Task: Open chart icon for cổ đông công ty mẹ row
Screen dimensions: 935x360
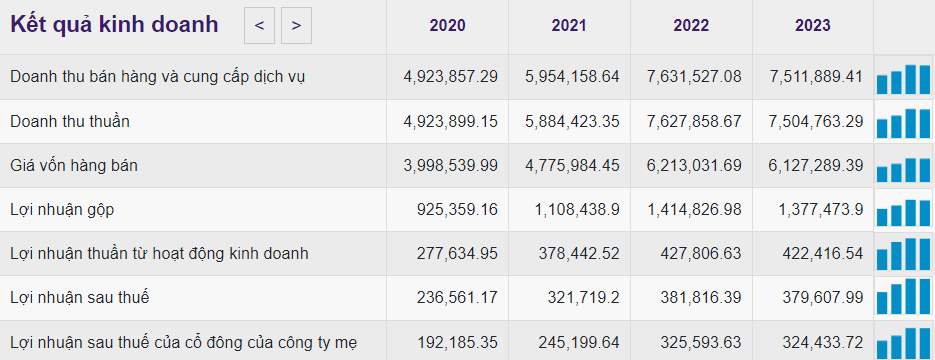Action: (x=903, y=343)
